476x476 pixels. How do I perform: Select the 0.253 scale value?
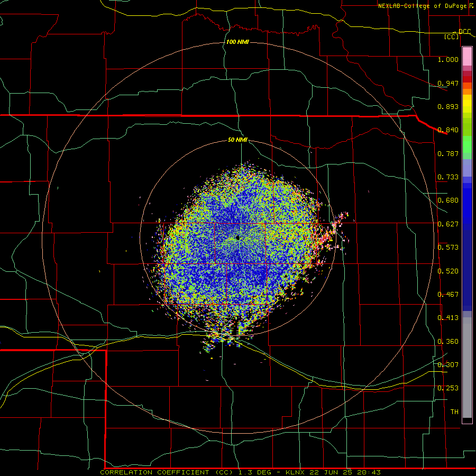[448, 388]
